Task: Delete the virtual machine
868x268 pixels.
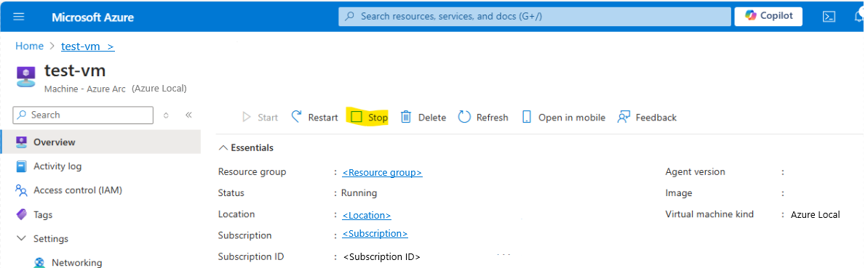Action: coord(423,117)
